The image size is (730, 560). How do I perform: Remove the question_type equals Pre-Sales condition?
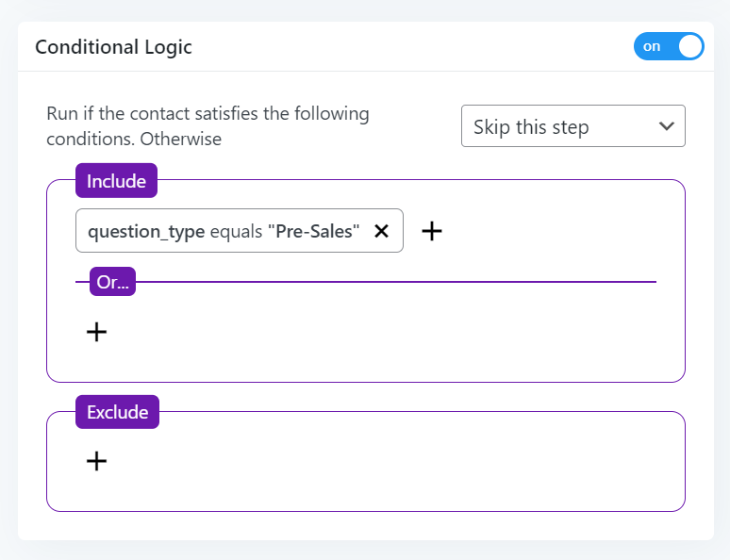click(381, 231)
